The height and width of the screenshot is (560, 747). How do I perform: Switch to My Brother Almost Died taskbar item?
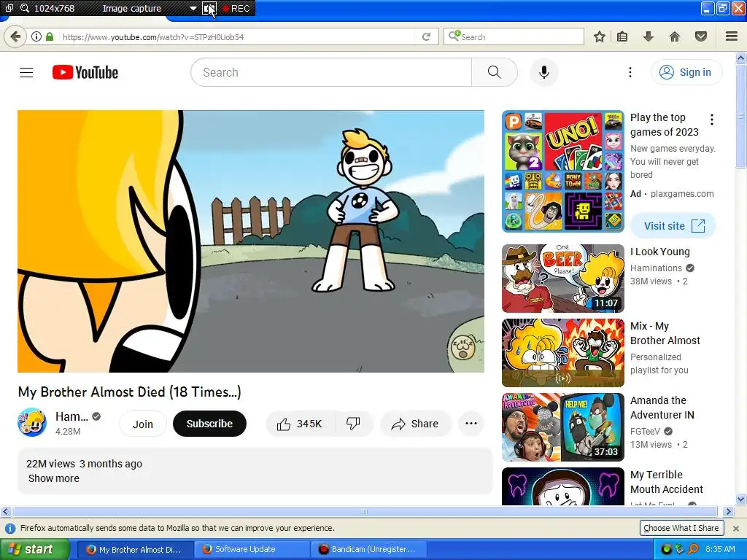[135, 549]
